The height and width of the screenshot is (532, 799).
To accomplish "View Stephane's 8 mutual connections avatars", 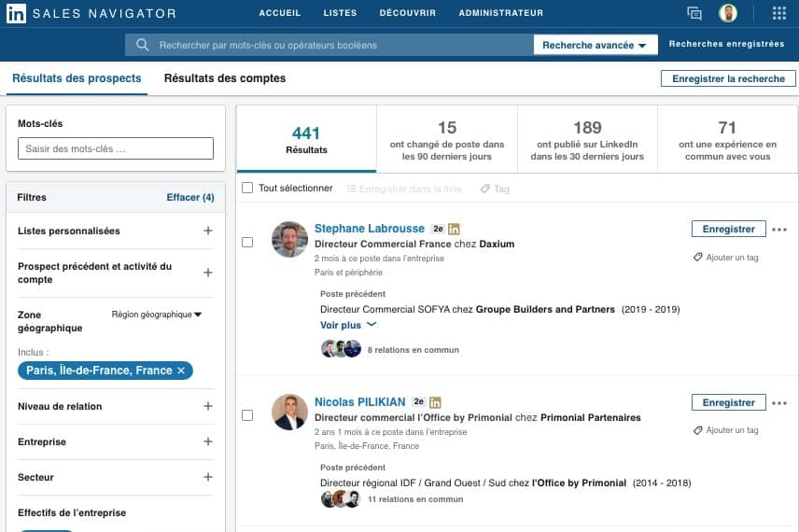I will click(341, 349).
